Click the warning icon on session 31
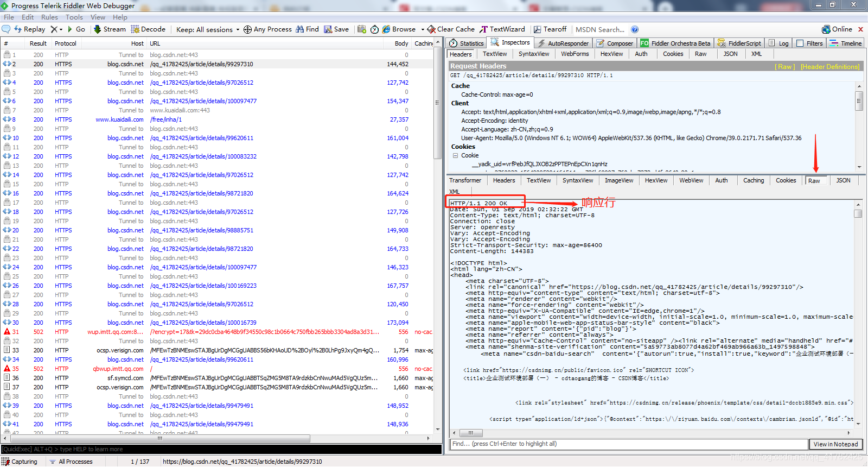The width and height of the screenshot is (868, 467). (x=7, y=332)
